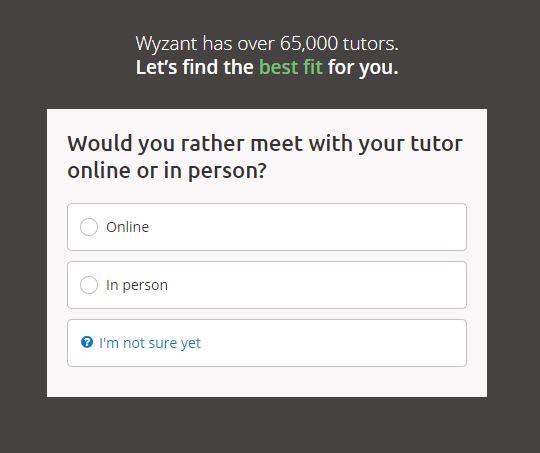Viewport: 540px width, 453px height.
Task: Click the "Wyzant has over 65,000 tutors" heading
Action: click(267, 43)
